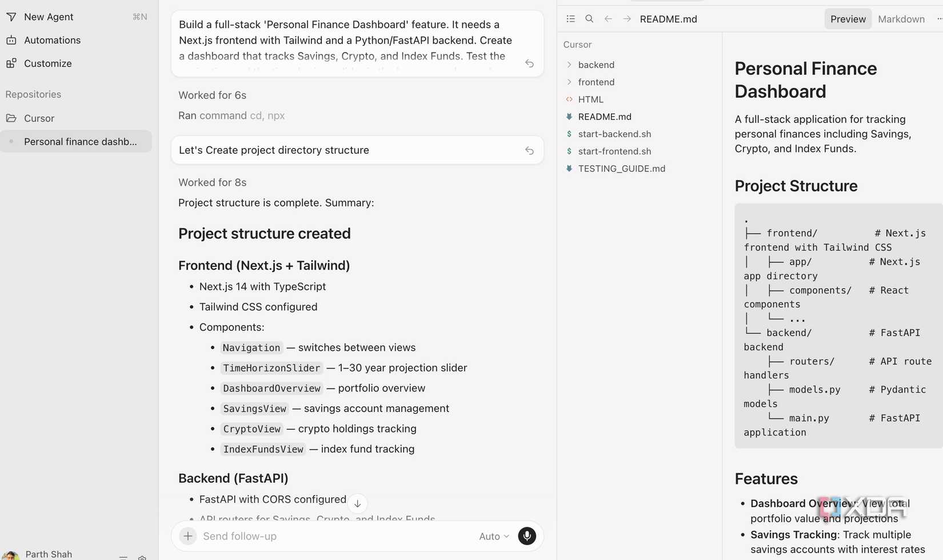Revert the 'Let's Create project directory structure' message
Screen dimensions: 943x560
(530, 150)
